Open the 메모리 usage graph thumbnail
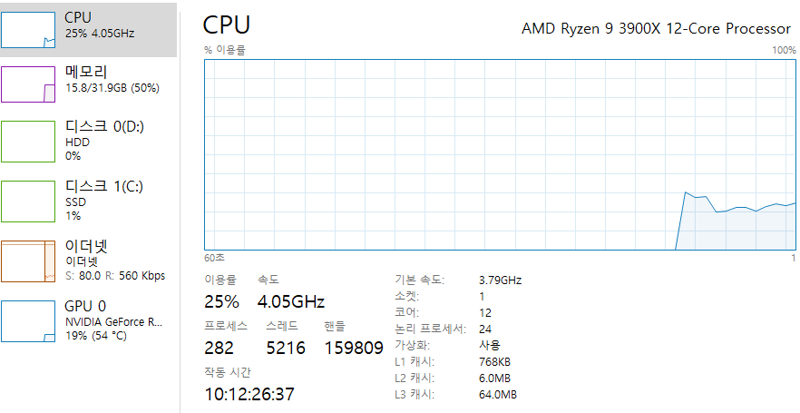This screenshot has height=413, width=800. coord(28,84)
